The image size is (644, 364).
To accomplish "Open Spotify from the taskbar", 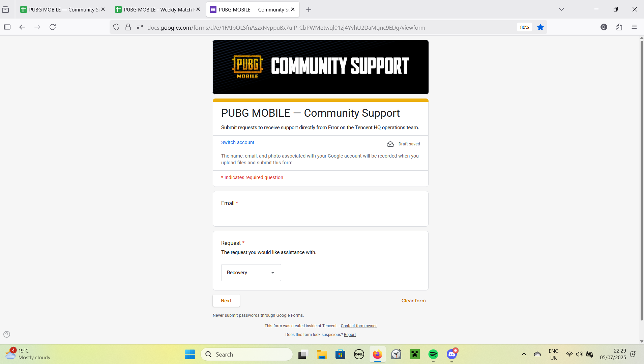I will point(433,354).
